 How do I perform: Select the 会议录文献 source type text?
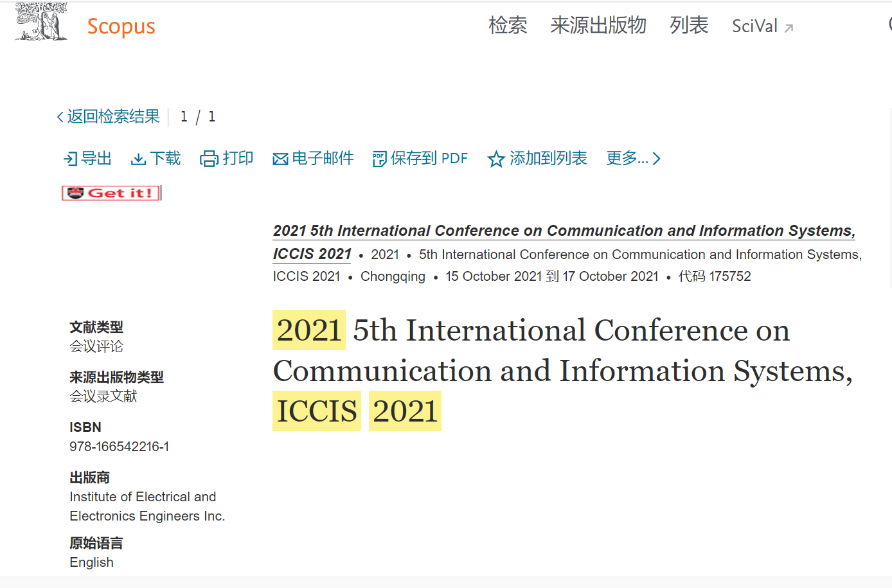click(x=103, y=396)
